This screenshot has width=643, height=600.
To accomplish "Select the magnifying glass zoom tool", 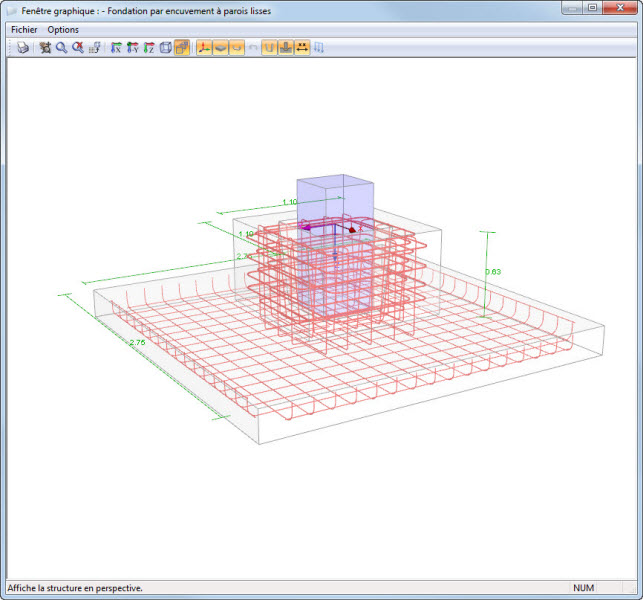I will 61,48.
